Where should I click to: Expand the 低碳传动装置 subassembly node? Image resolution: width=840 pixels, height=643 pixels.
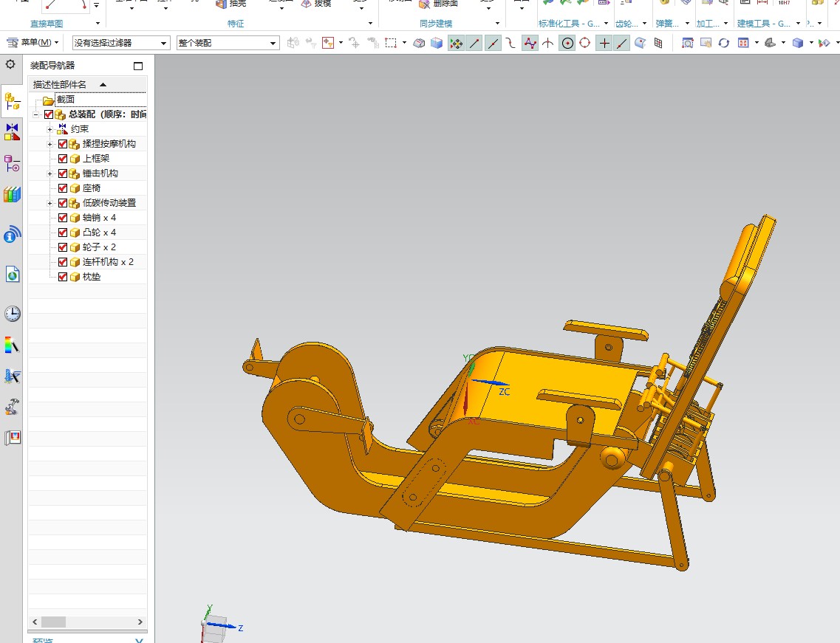pyautogui.click(x=49, y=203)
